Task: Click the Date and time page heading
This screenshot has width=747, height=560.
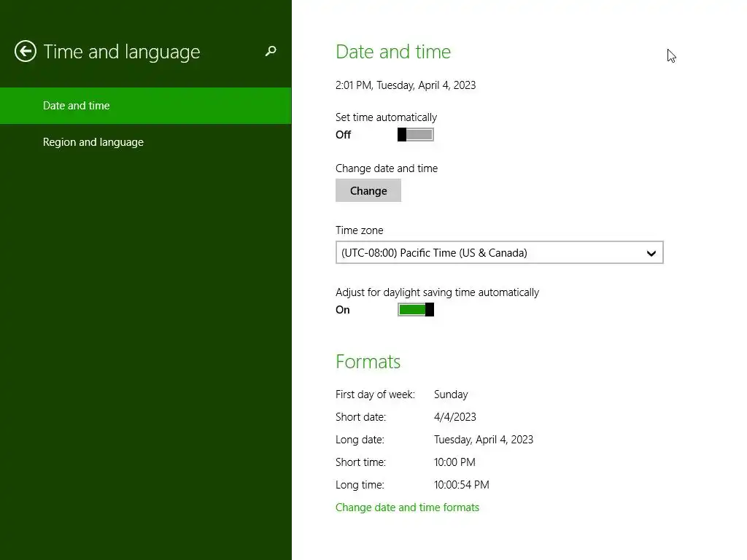Action: pyautogui.click(x=393, y=52)
